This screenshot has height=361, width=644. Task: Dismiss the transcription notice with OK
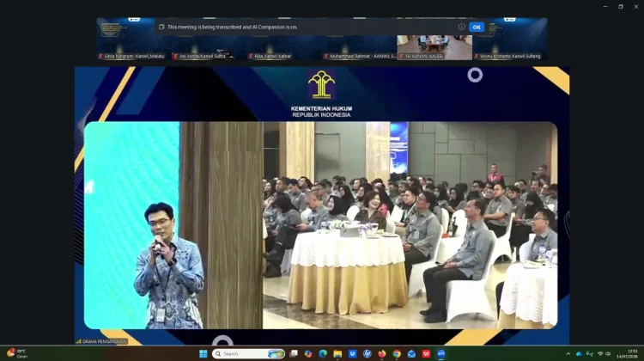pos(476,28)
